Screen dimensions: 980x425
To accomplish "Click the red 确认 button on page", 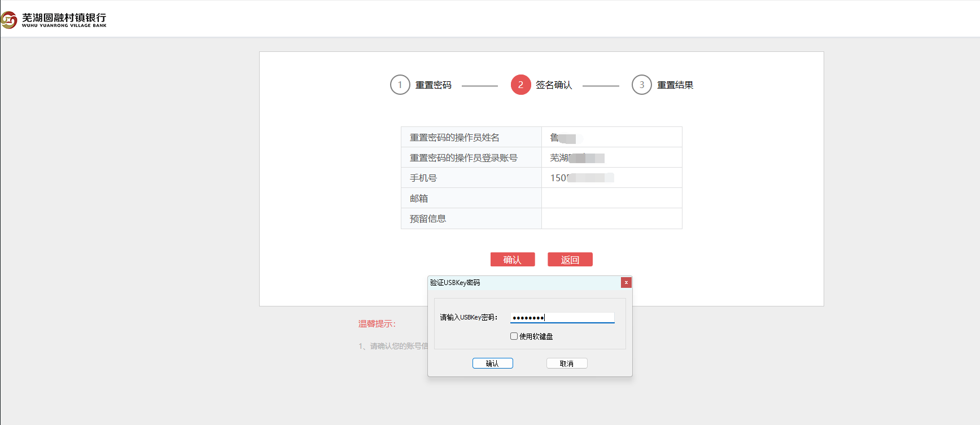I will point(513,260).
